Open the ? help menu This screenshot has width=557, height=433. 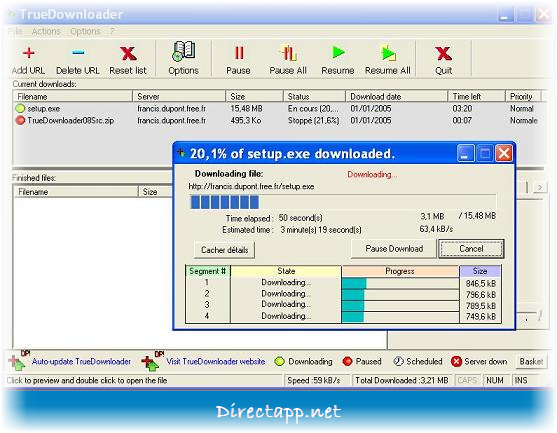pyautogui.click(x=112, y=32)
